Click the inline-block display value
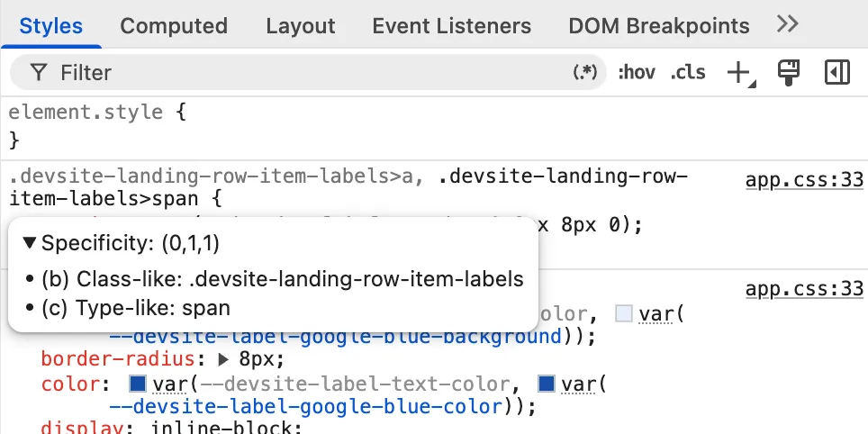Screen dimensions: 868x434 (x=223, y=428)
